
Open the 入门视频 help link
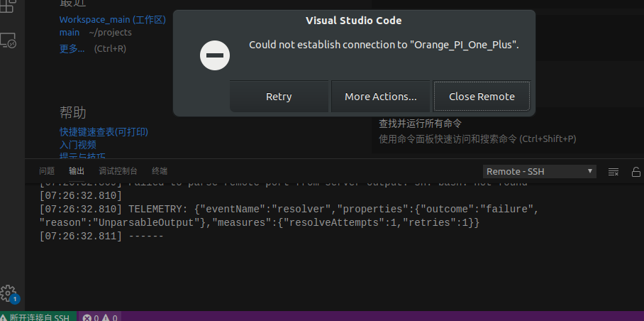78,145
